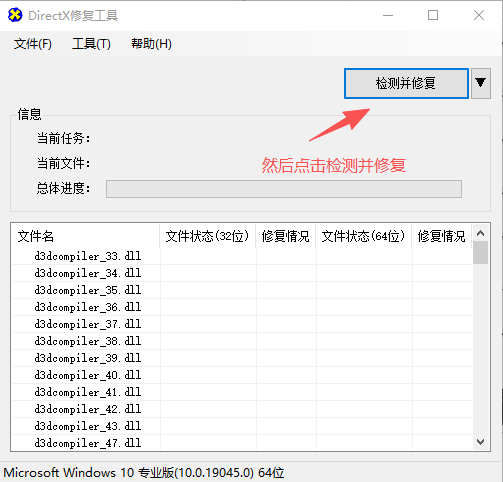Click the file list scroll up arrow
503x482 pixels.
pos(481,233)
